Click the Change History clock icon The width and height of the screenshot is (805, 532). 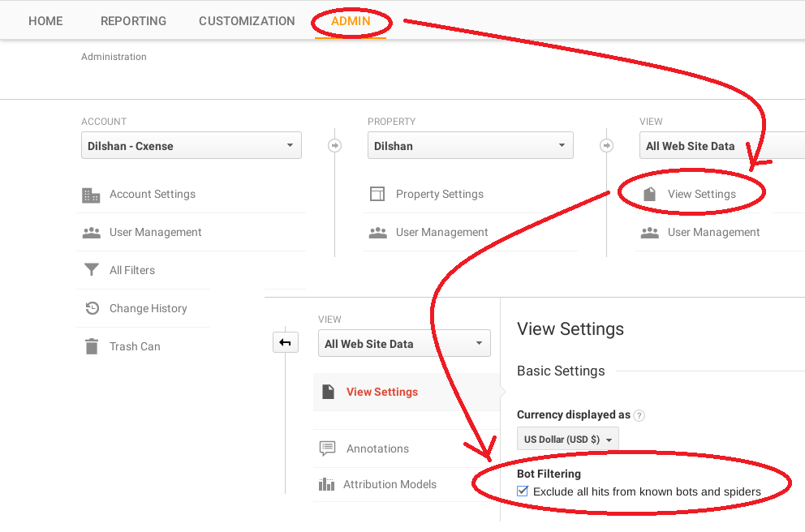point(92,308)
